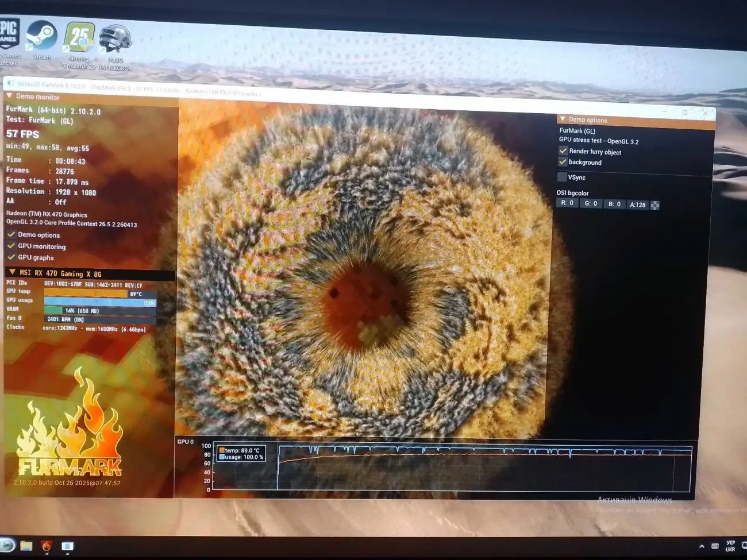Close the FurMark window
747x560 pixels.
(705, 114)
